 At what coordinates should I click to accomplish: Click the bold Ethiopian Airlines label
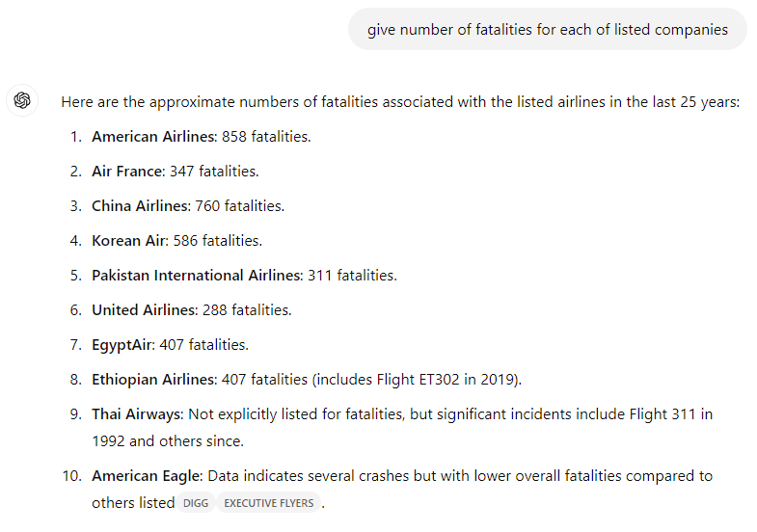pyautogui.click(x=154, y=380)
